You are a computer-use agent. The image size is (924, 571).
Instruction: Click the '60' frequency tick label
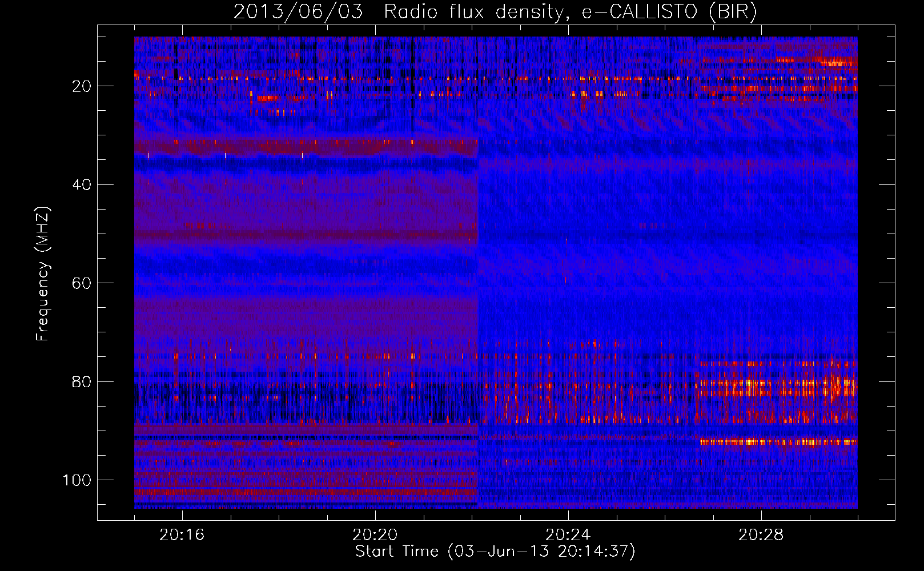(82, 283)
